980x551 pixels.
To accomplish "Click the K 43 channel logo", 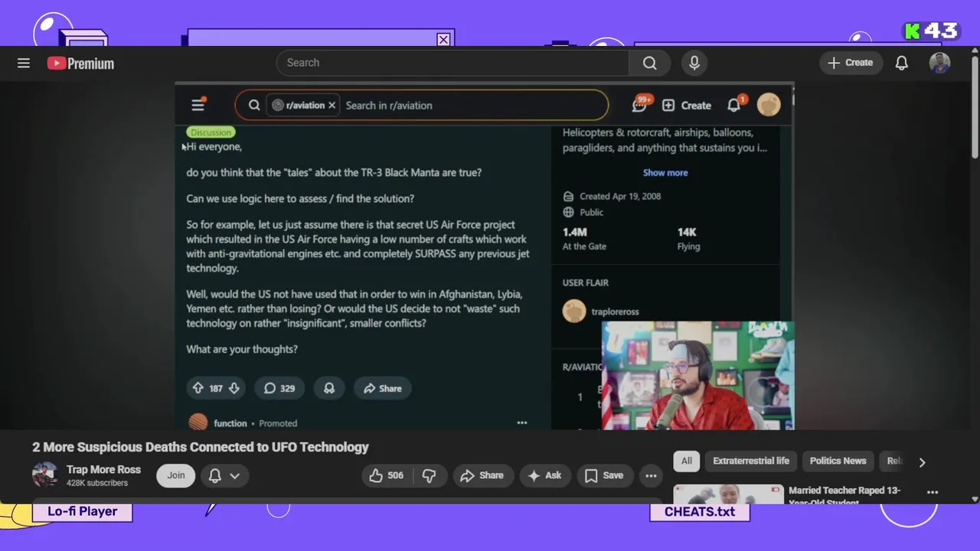I will tap(931, 31).
